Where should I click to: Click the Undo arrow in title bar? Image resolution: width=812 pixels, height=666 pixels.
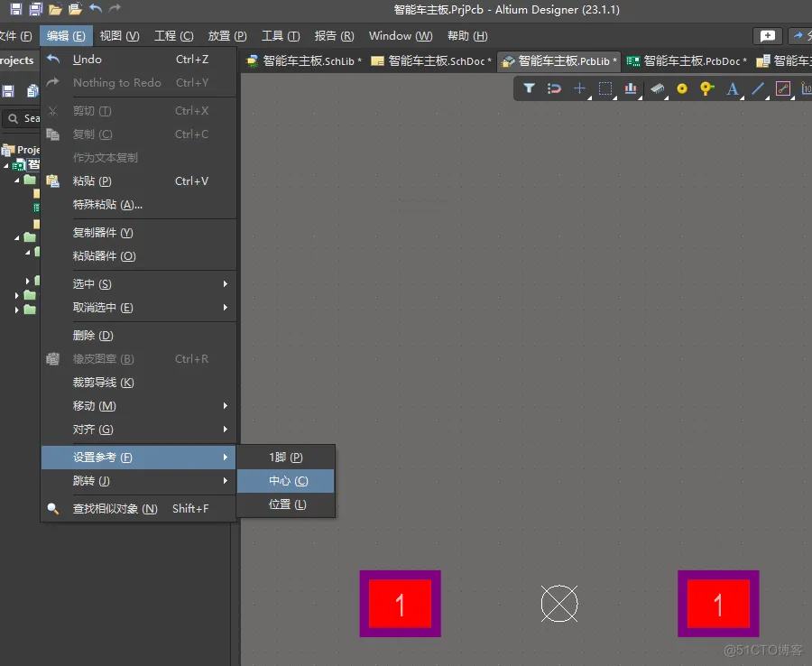coord(96,8)
